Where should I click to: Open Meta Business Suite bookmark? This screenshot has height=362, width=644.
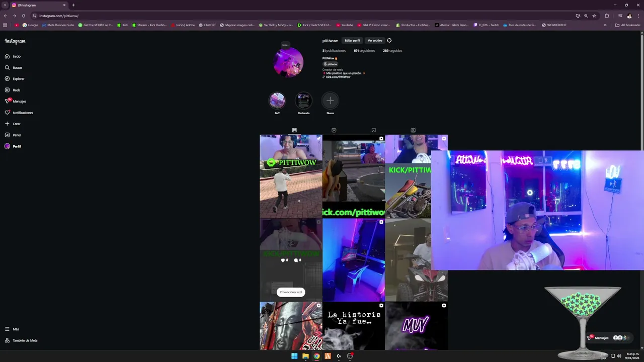[x=58, y=25]
